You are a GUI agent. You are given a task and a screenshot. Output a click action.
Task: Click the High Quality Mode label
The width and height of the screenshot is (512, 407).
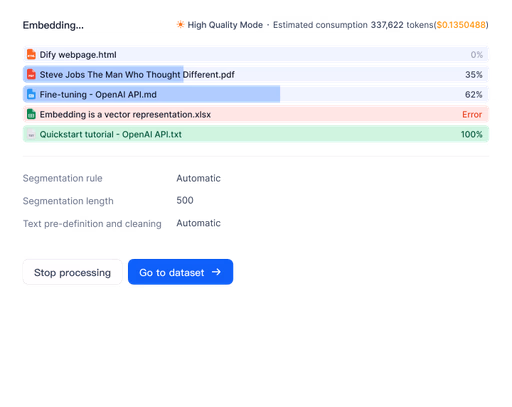(225, 25)
